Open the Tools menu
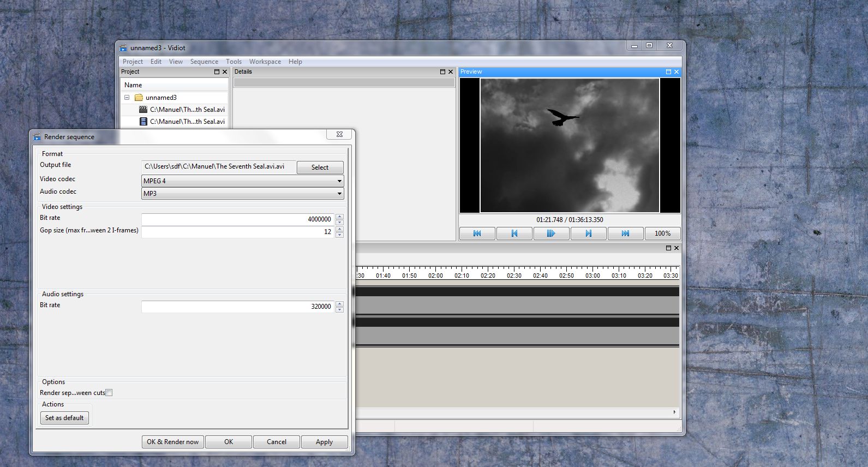This screenshot has width=868, height=467. point(234,62)
